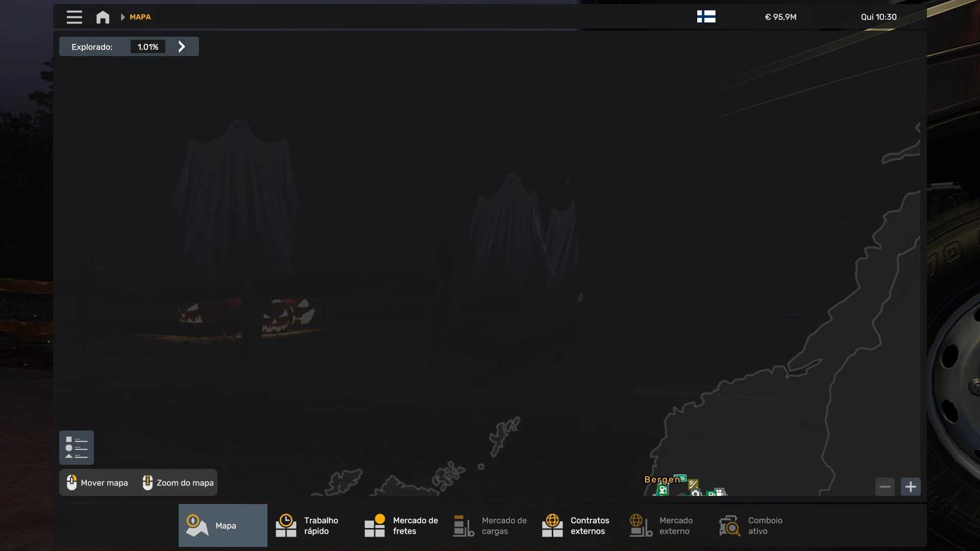Click the olive road-toll map marker
980x551 pixels.
click(x=693, y=484)
